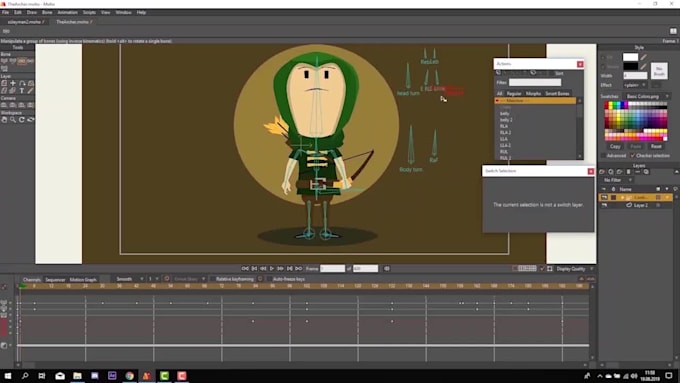Open the interval 1 dropdown in timeline
The height and width of the screenshot is (383, 680).
pos(154,279)
